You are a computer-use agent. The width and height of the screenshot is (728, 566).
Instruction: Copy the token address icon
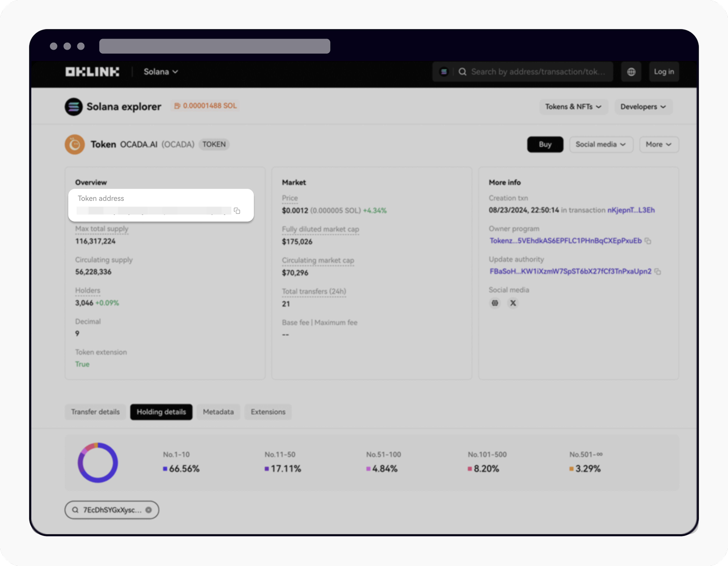tap(237, 211)
